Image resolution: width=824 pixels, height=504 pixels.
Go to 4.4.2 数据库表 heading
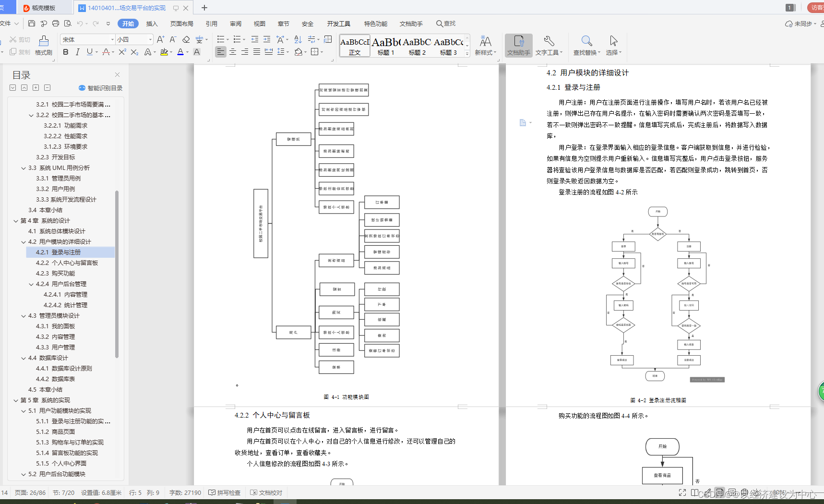(55, 379)
